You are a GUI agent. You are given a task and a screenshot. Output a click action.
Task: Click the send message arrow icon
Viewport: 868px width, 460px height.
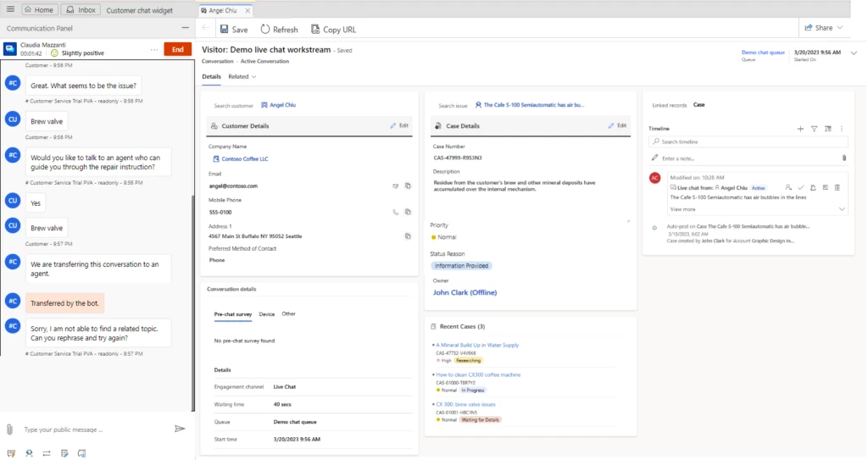(x=180, y=430)
